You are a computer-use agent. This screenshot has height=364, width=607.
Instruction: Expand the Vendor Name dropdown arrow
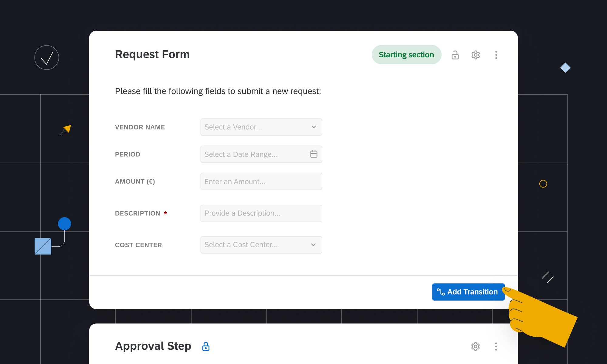tap(314, 127)
